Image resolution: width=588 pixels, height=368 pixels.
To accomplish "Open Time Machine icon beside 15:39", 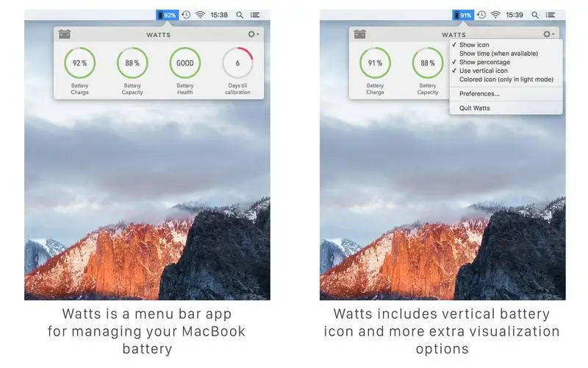I will [481, 15].
